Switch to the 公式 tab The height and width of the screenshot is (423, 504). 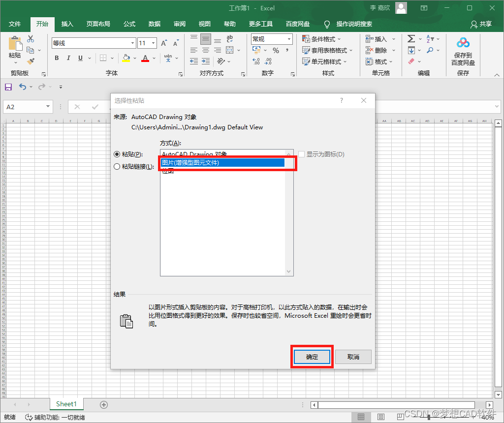[x=129, y=24]
